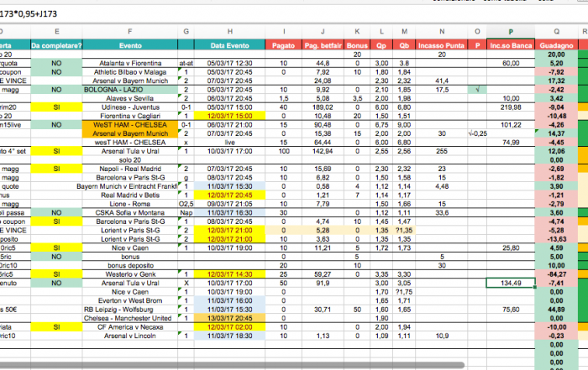Select the 'Data Evento' header cell
This screenshot has height=370, width=588.
click(229, 45)
